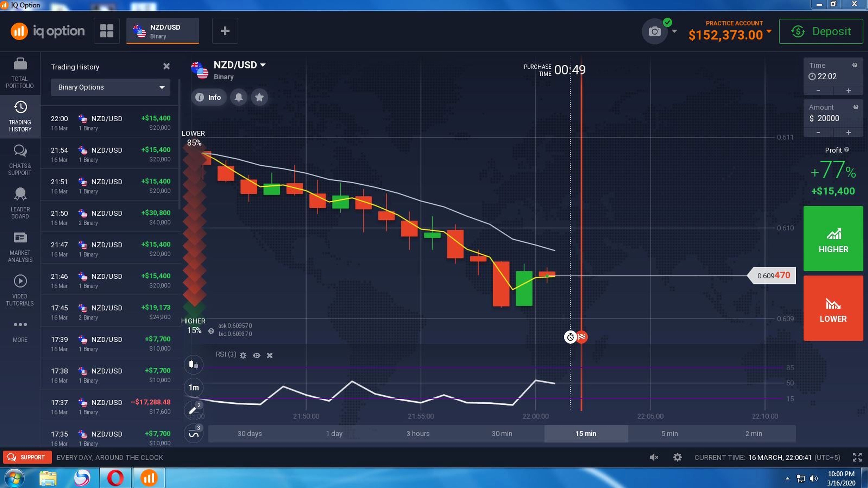The height and width of the screenshot is (488, 868).
Task: Click the Deposit button
Action: (x=821, y=31)
